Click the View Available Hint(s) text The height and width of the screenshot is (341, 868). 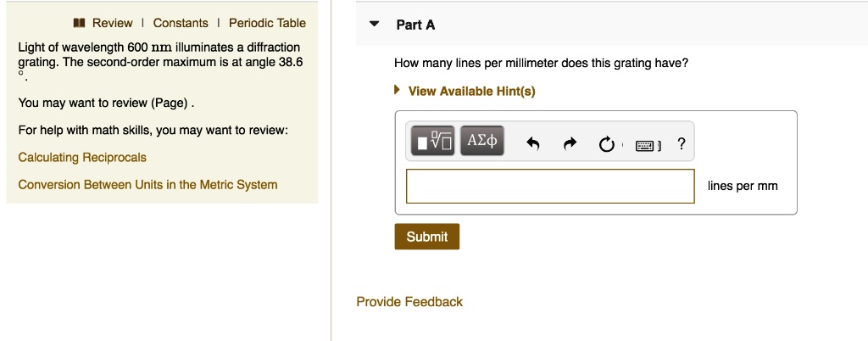471,91
